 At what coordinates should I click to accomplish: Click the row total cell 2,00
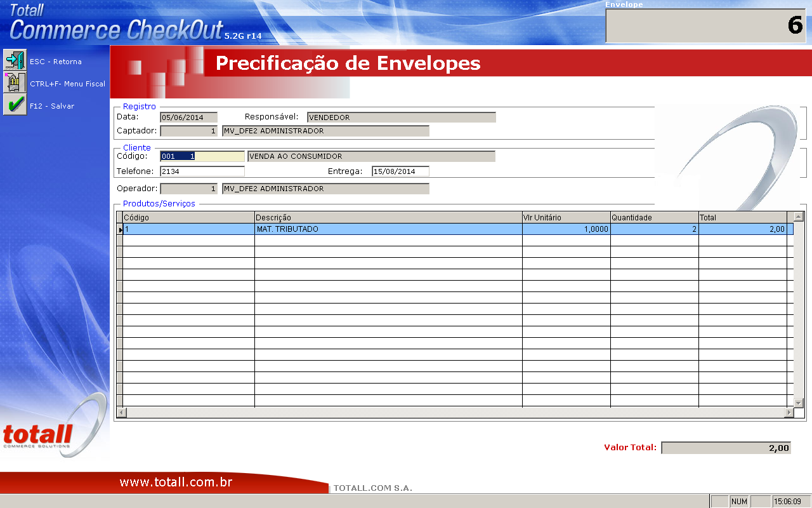click(x=742, y=229)
